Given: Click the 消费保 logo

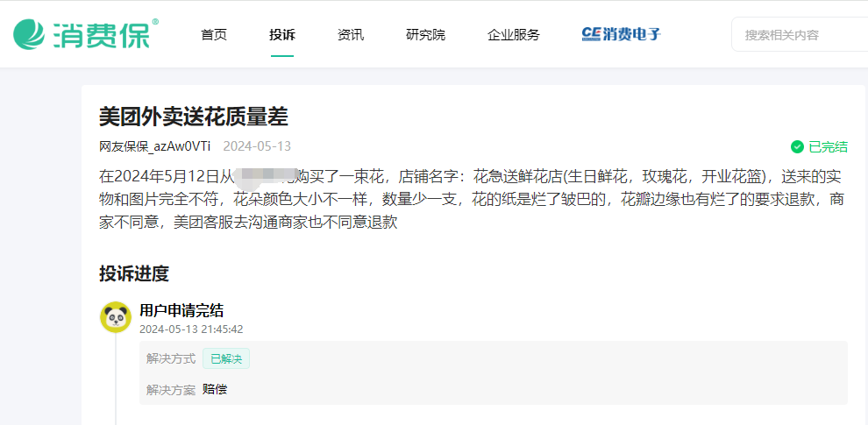Looking at the screenshot, I should (86, 34).
